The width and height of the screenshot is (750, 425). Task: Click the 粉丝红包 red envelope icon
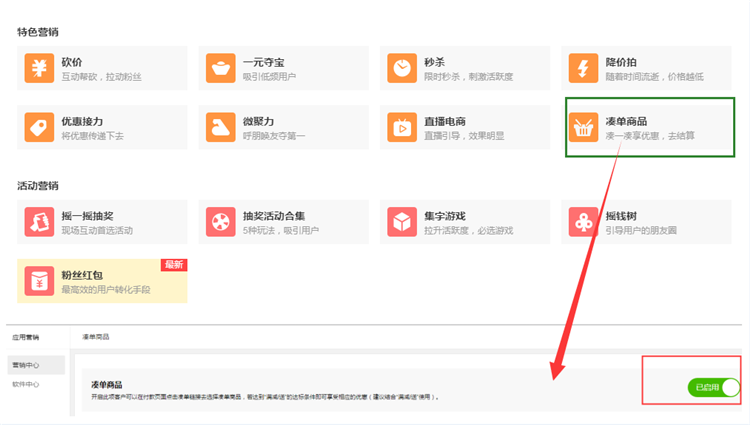click(x=40, y=280)
